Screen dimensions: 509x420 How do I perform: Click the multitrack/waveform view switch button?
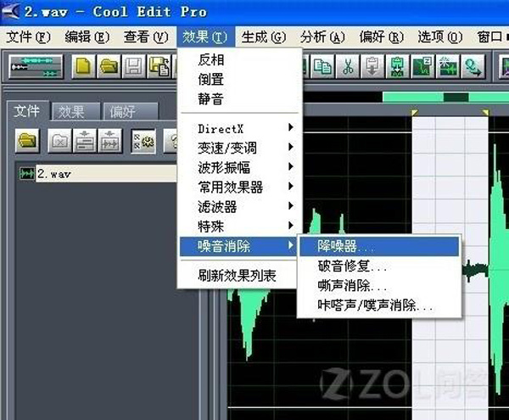[35, 66]
